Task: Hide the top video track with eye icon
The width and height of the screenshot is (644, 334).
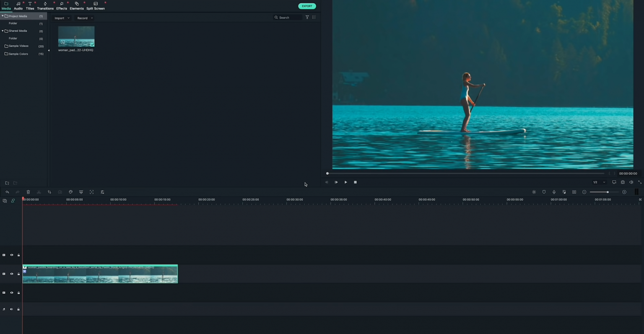Action: [x=12, y=255]
